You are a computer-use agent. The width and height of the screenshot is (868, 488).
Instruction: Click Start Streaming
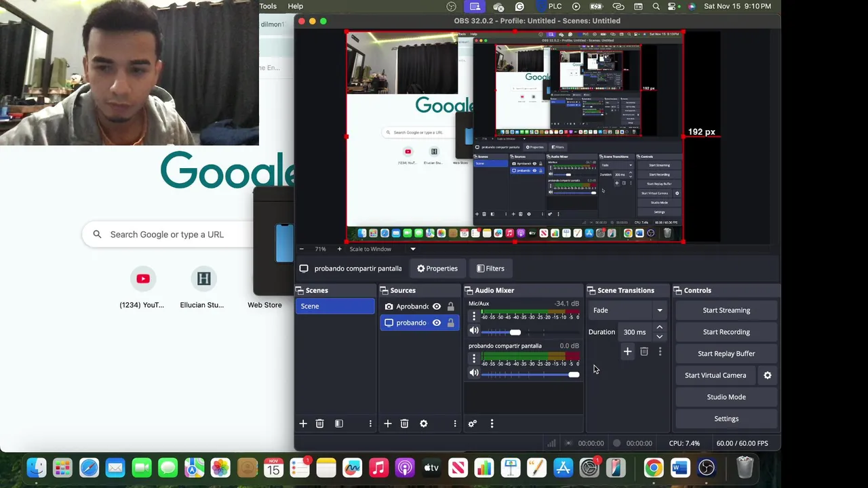coord(726,310)
